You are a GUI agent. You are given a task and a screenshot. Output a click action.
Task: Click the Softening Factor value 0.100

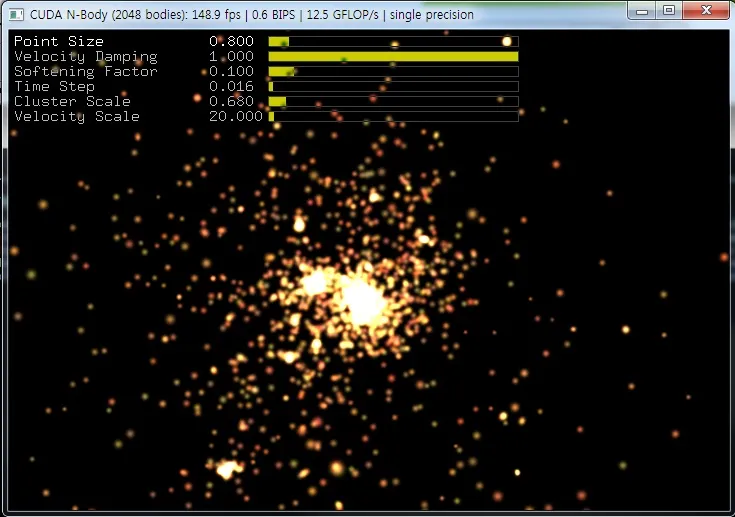click(232, 71)
